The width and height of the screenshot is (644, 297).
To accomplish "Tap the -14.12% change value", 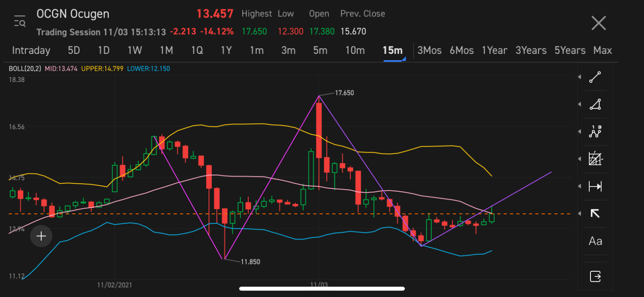I will (217, 31).
